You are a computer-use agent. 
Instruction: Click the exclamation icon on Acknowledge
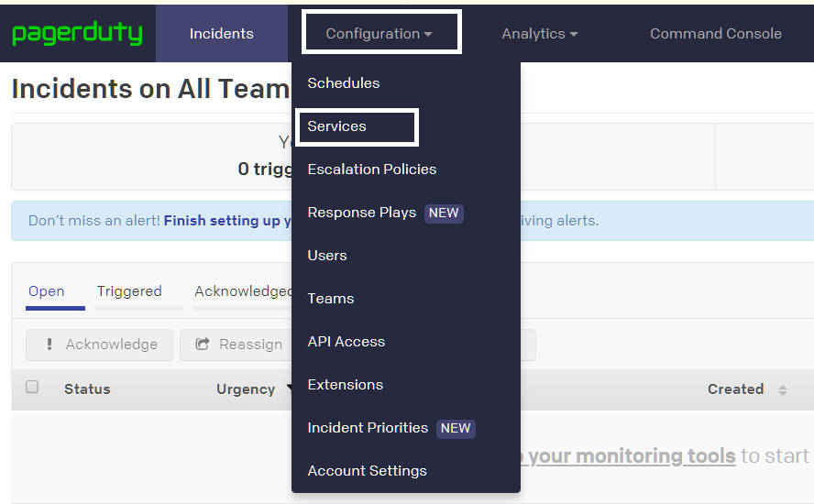tap(49, 345)
